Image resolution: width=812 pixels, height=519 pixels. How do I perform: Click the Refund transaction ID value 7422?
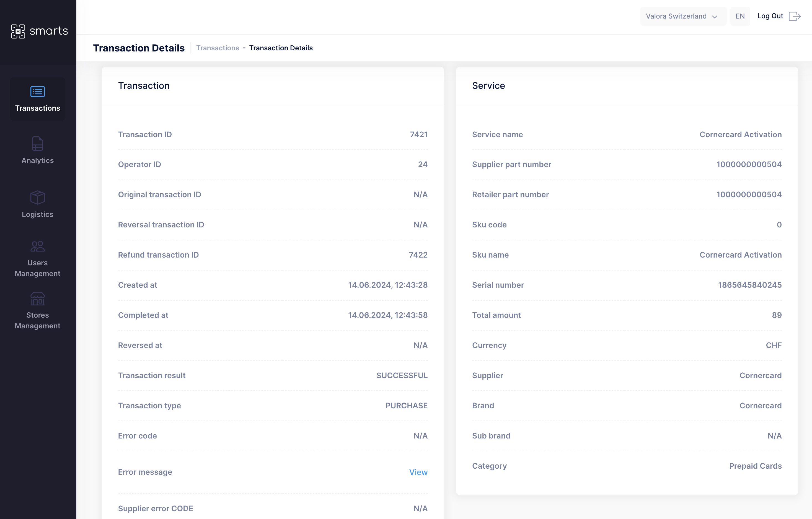point(418,255)
